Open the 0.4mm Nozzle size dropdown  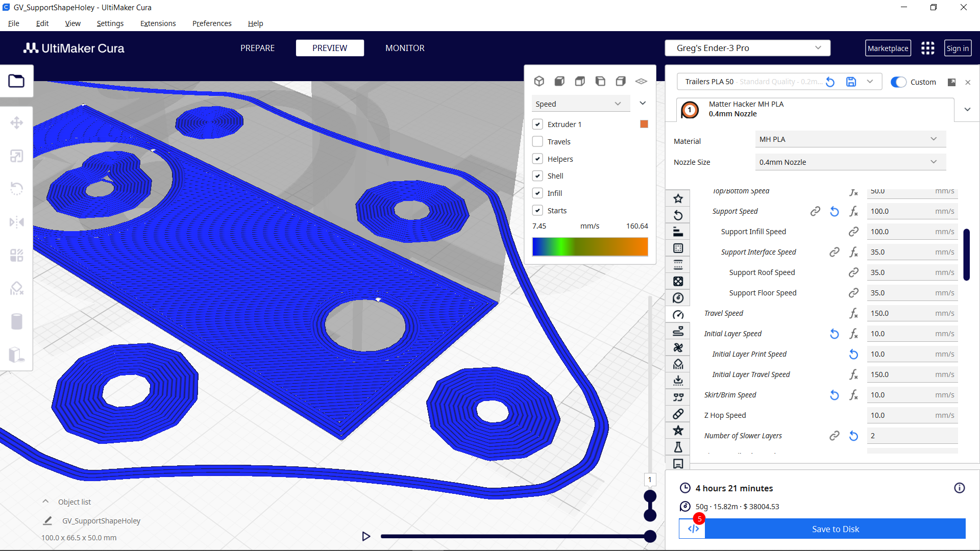[x=850, y=162]
